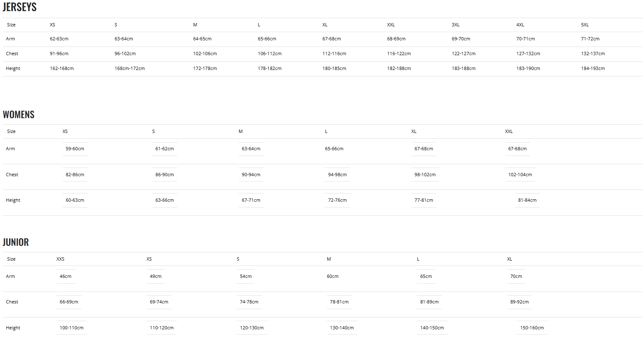
Task: Click the 72-76cm Womens height cell
Action: pyautogui.click(x=337, y=200)
